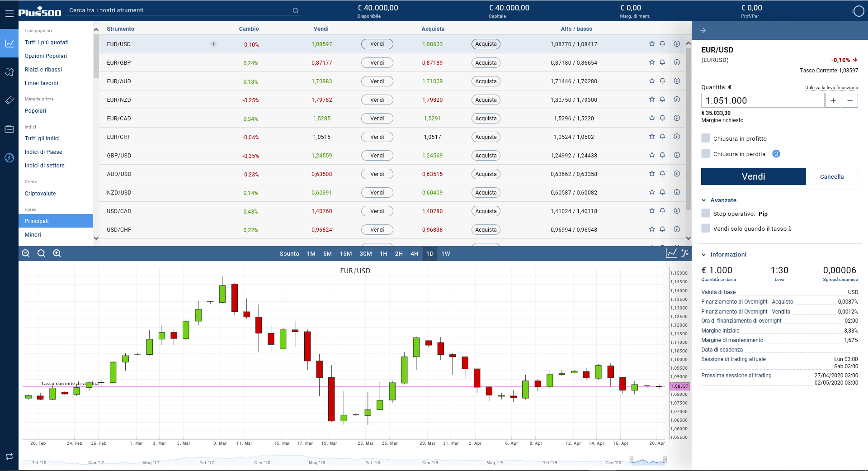This screenshot has width=868, height=471.
Task: Select Spunta tick chart timeframe
Action: [289, 253]
